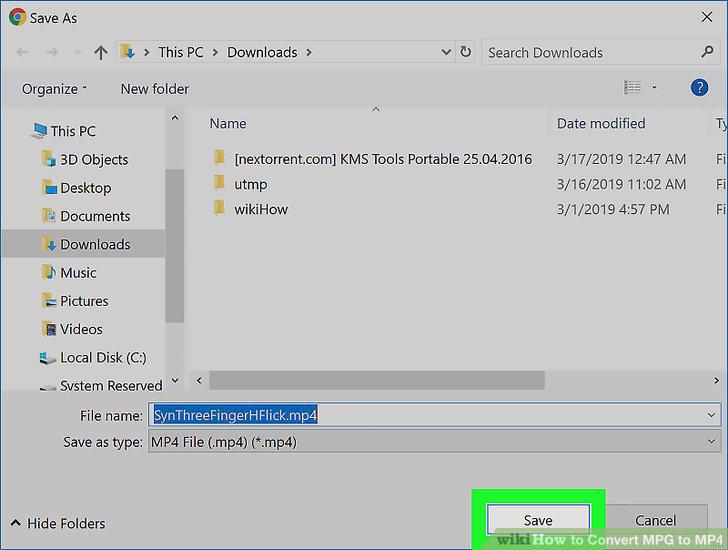This screenshot has height=550, width=728.
Task: Create a New folder
Action: tap(155, 89)
